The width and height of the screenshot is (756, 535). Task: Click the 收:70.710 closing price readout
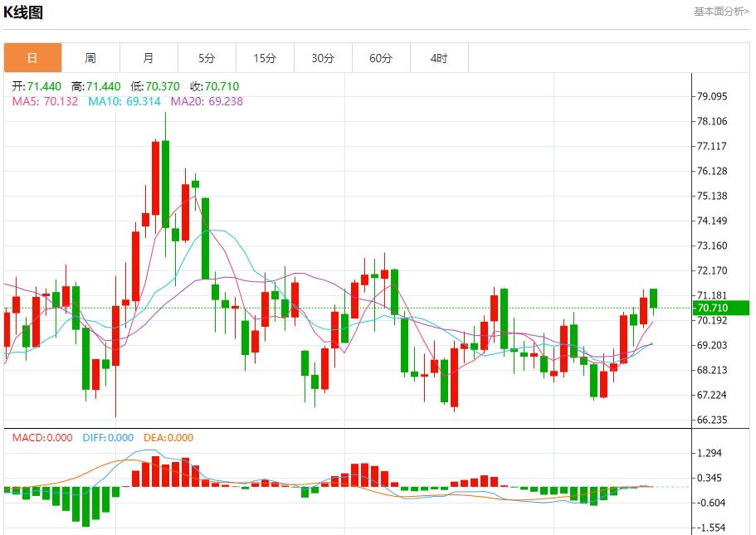214,86
